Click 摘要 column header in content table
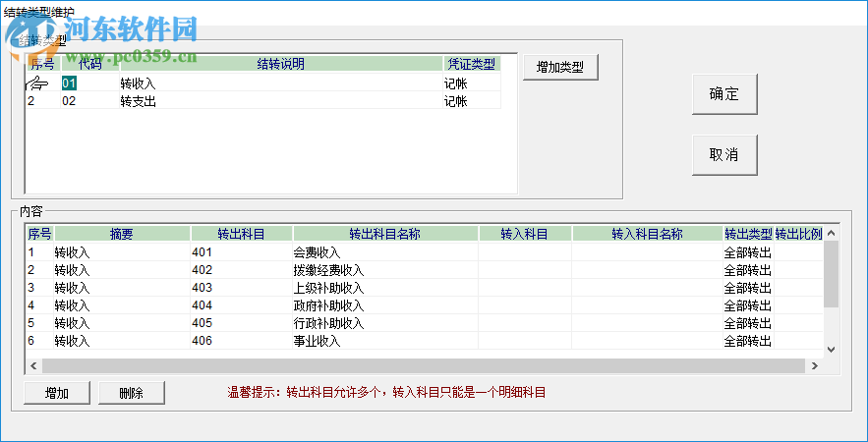Screen dimensions: 868x442 pyautogui.click(x=122, y=234)
